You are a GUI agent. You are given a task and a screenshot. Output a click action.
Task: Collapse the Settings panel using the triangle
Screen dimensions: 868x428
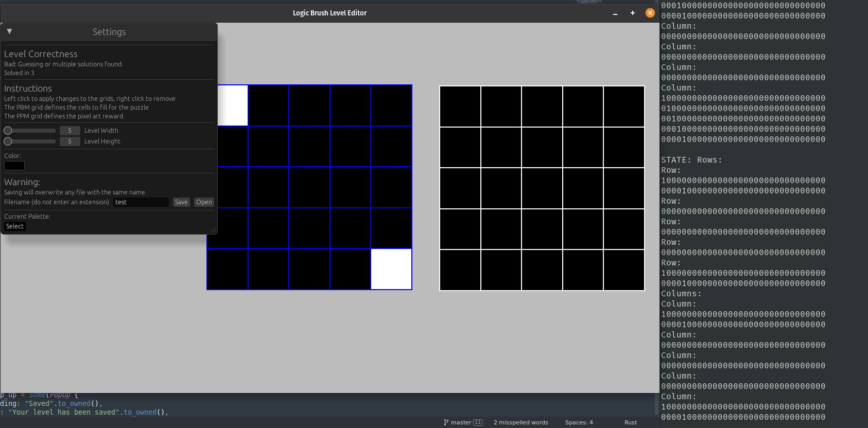[9, 31]
